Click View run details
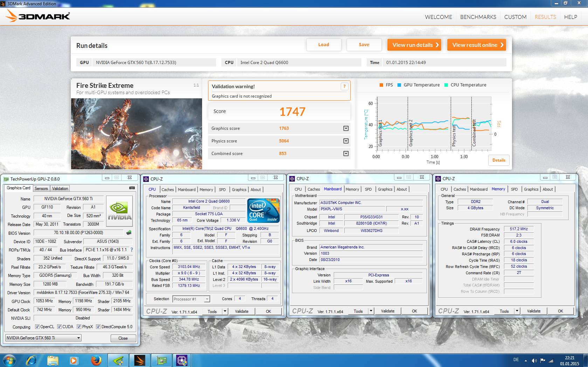588x367 pixels. point(414,45)
